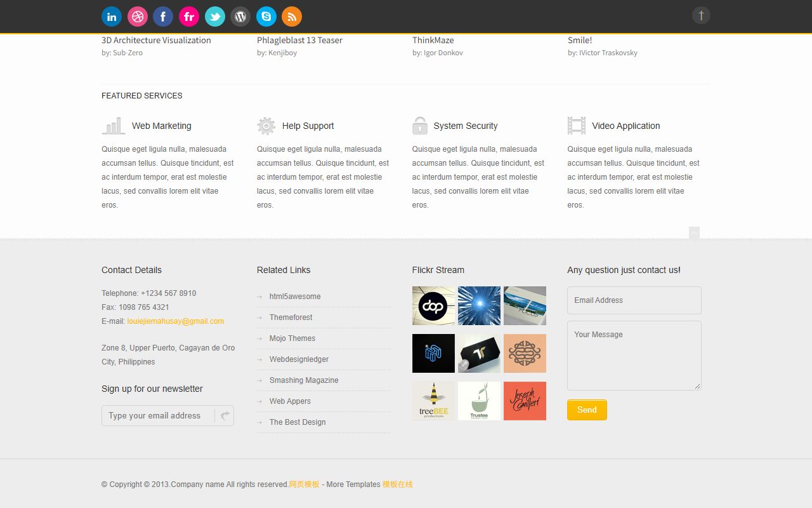Screen dimensions: 812x508
Task: Open the Joseph Camilleri Flickr thumbnail
Action: click(x=525, y=401)
